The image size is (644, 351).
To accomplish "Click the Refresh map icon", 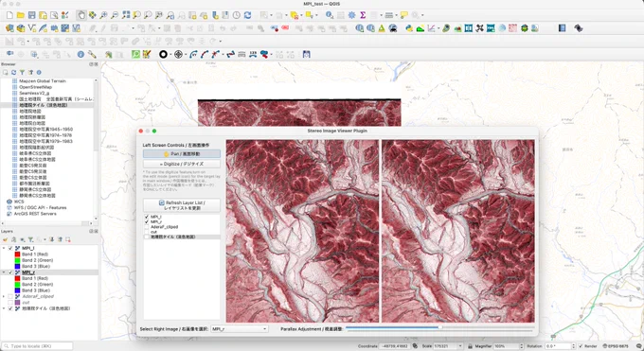I will pyautogui.click(x=248, y=15).
